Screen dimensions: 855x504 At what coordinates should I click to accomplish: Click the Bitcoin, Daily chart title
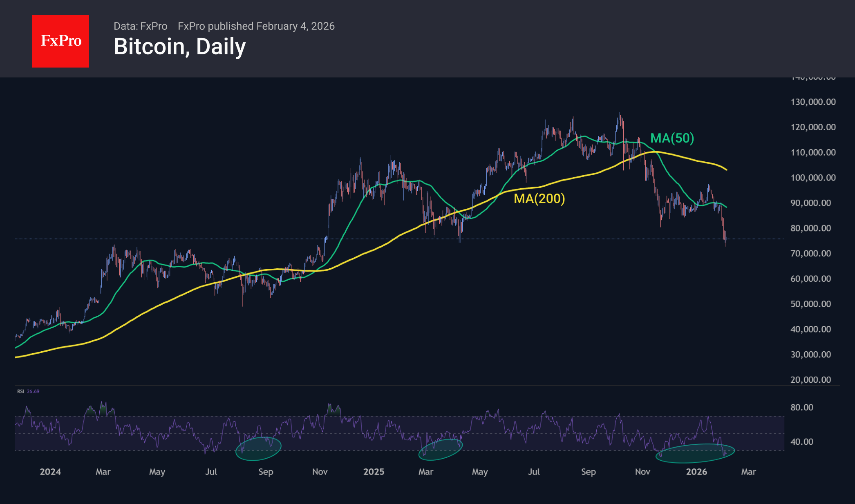pos(180,47)
